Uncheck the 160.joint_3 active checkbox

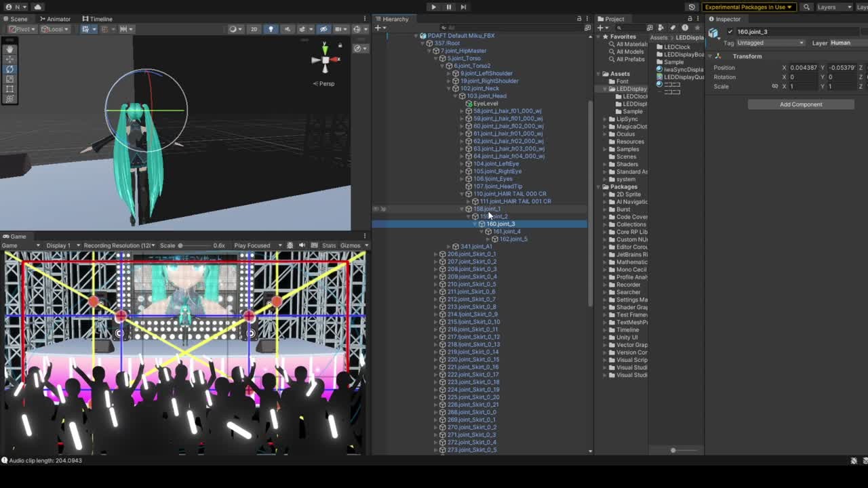tap(730, 32)
